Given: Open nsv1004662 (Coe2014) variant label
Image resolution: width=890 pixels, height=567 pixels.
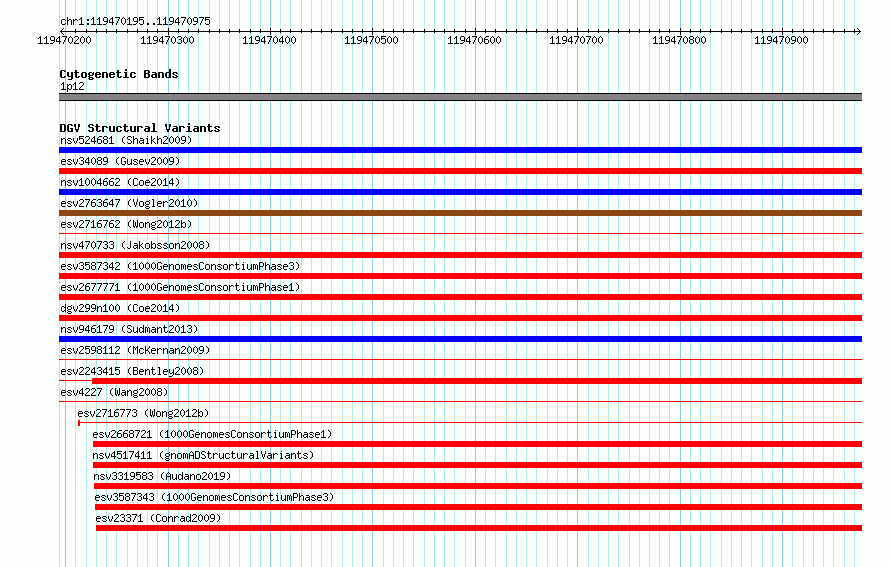Looking at the screenshot, I should [120, 182].
